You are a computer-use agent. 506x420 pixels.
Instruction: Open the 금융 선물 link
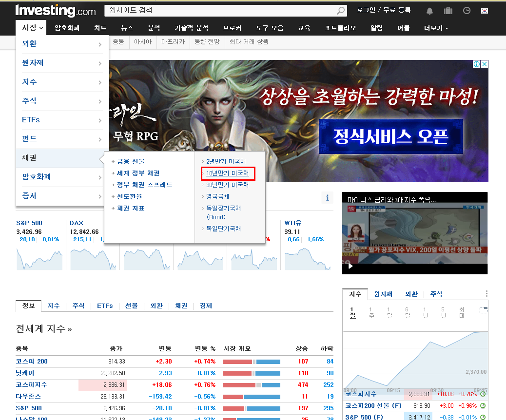[x=131, y=162]
